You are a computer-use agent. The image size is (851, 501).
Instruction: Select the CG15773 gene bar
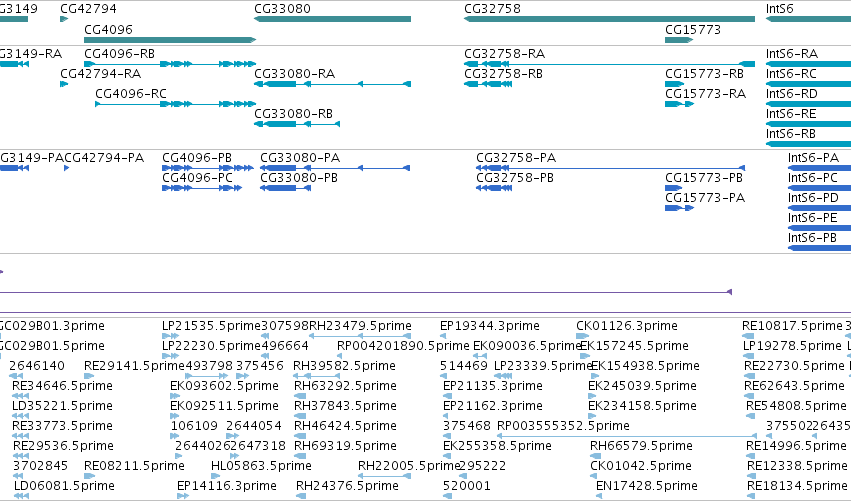point(679,40)
